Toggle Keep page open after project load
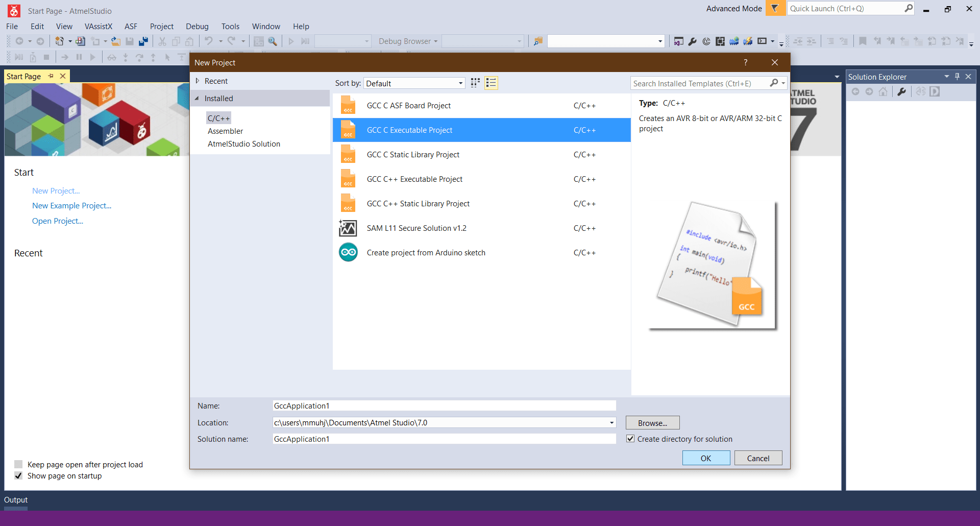Image resolution: width=980 pixels, height=526 pixels. click(18, 464)
